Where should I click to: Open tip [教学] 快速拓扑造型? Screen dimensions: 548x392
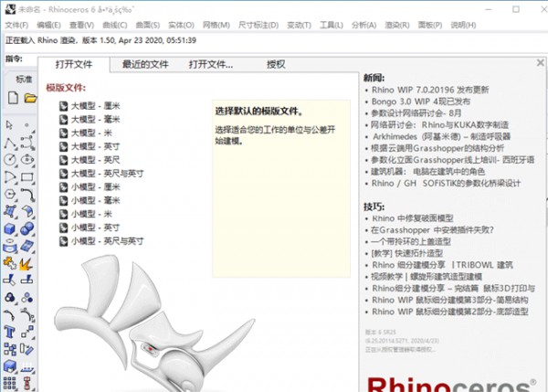pos(407,253)
